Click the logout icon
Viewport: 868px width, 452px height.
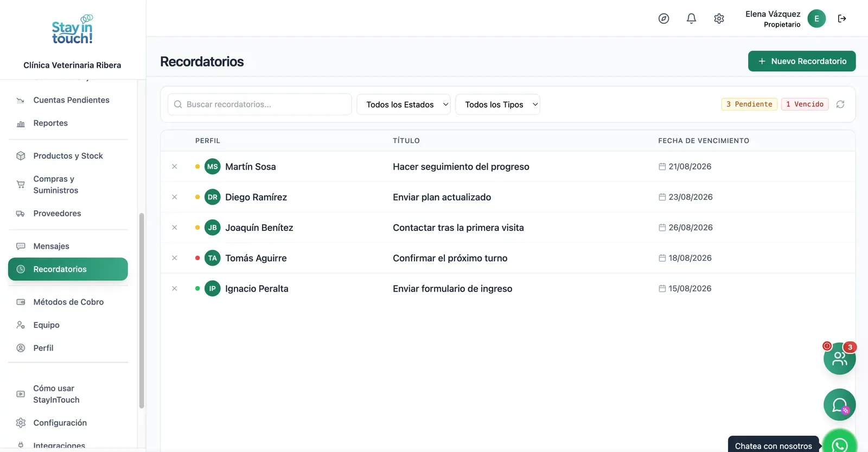(842, 18)
